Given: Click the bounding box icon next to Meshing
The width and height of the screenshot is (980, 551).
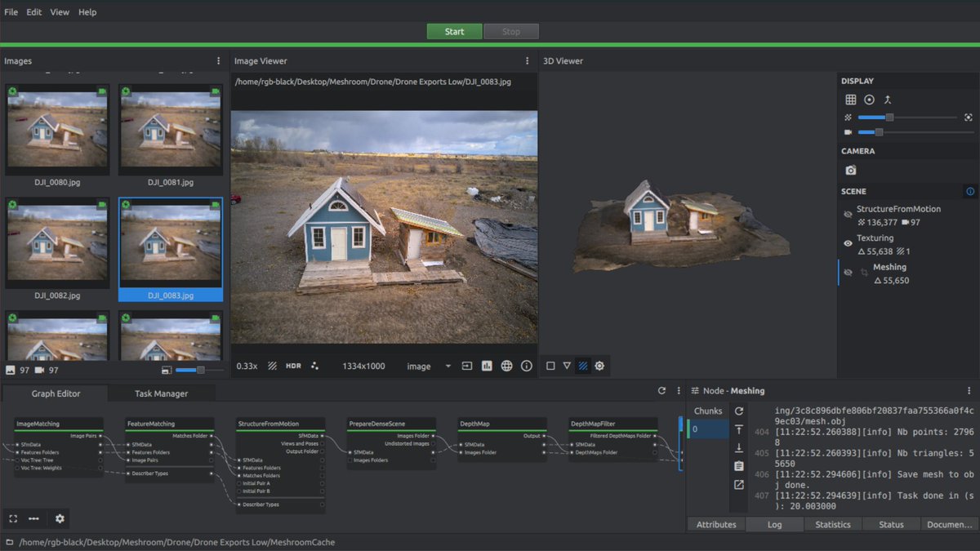Looking at the screenshot, I should (864, 273).
